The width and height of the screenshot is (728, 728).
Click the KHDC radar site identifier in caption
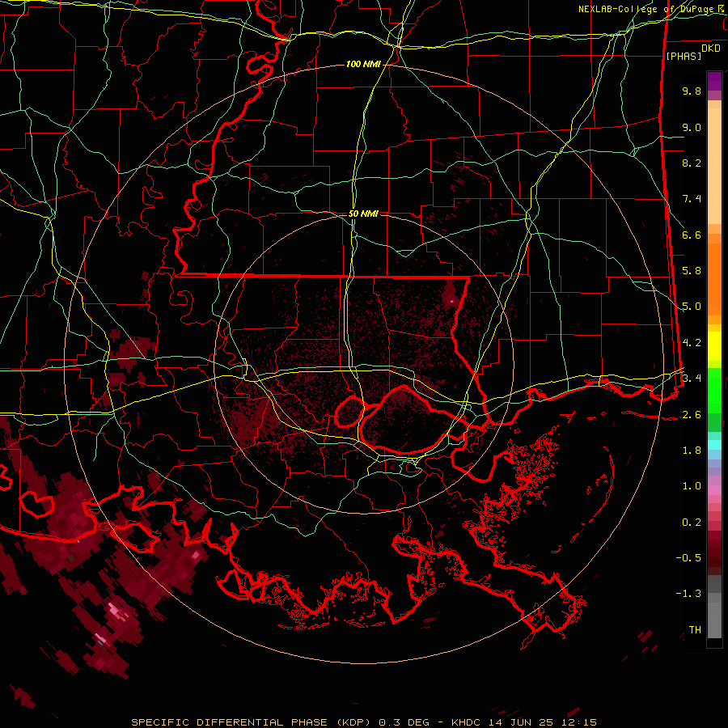coord(467,722)
